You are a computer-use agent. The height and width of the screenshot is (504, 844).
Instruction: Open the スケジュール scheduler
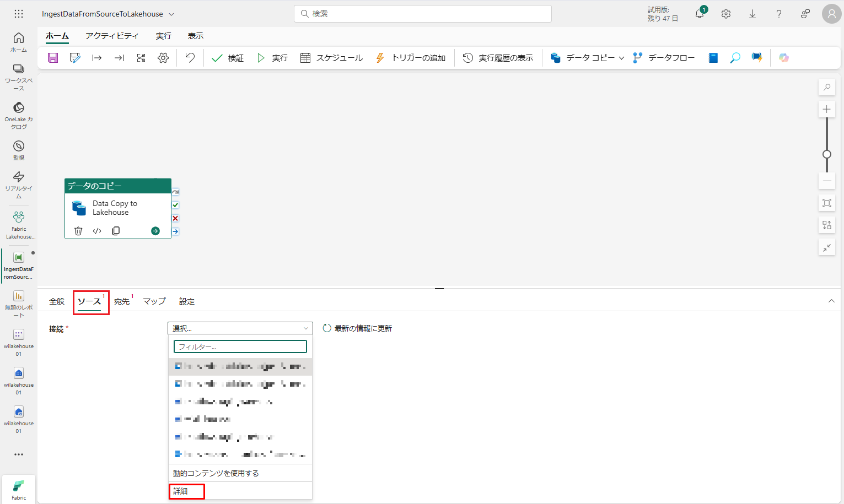tap(331, 58)
